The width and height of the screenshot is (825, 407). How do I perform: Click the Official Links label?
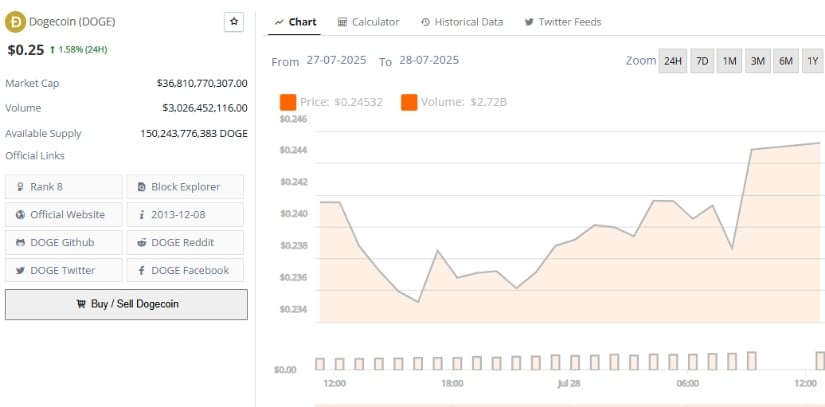(x=35, y=156)
